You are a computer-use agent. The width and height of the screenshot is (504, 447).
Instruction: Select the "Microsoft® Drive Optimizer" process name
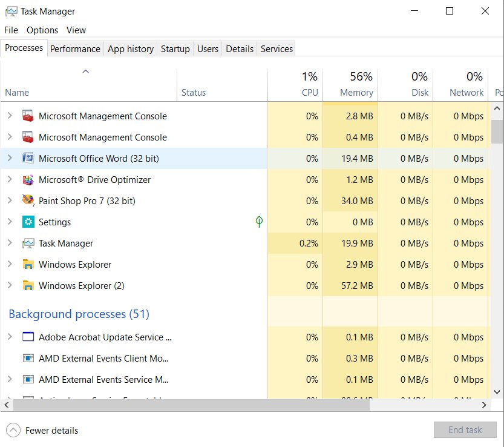click(94, 179)
